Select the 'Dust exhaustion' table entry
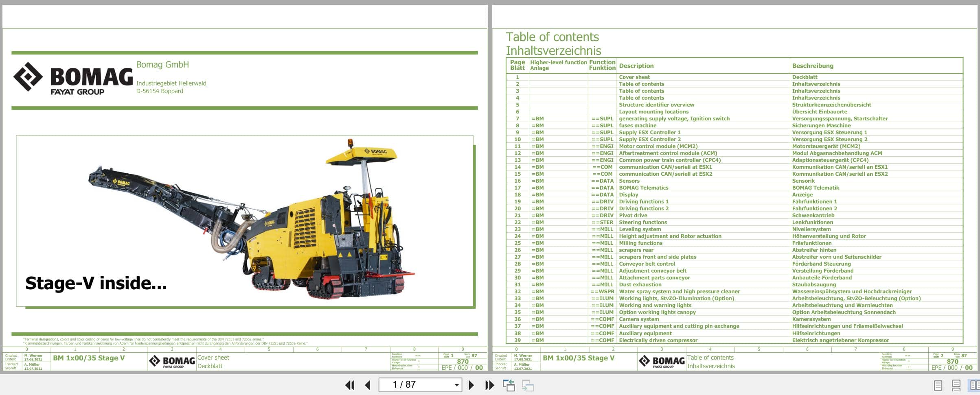 point(641,284)
